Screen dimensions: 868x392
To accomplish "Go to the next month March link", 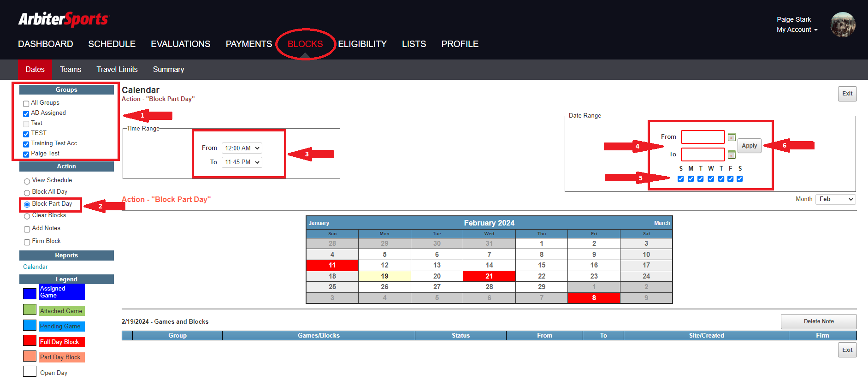I will pyautogui.click(x=662, y=223).
